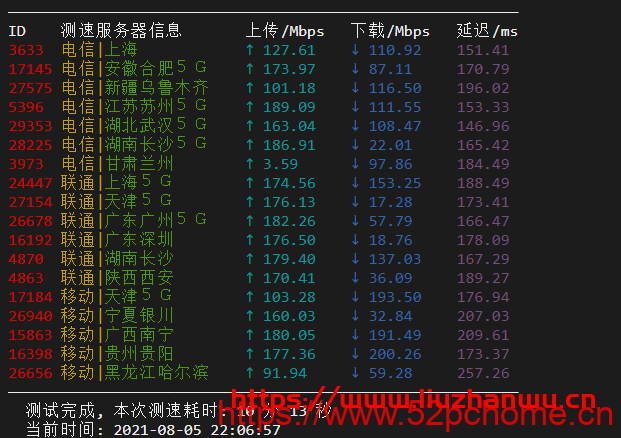Select server ID 4870
This screenshot has width=621, height=438.
(26, 259)
